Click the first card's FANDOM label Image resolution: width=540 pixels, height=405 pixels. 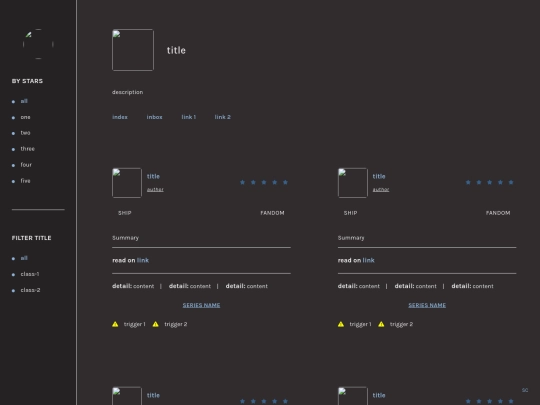coord(272,213)
